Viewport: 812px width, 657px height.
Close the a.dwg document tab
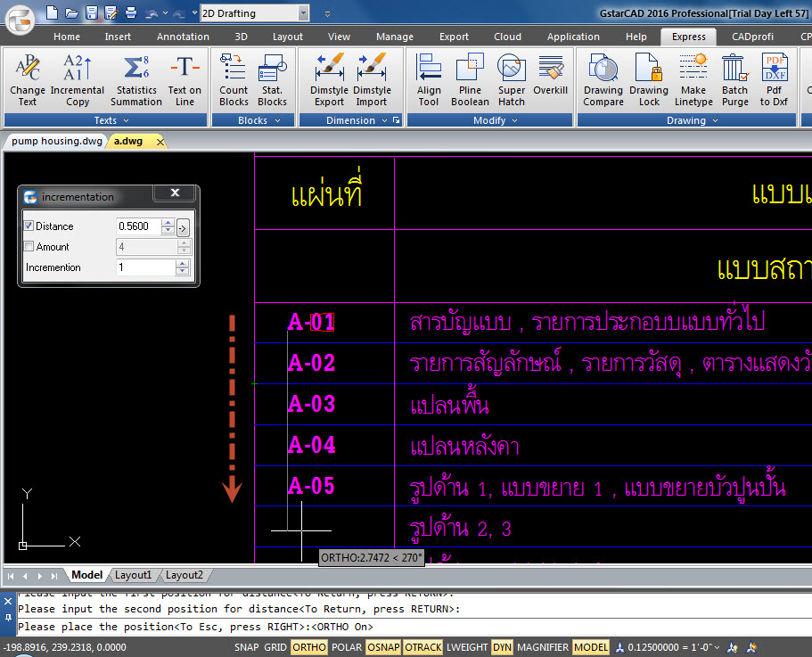tap(160, 142)
